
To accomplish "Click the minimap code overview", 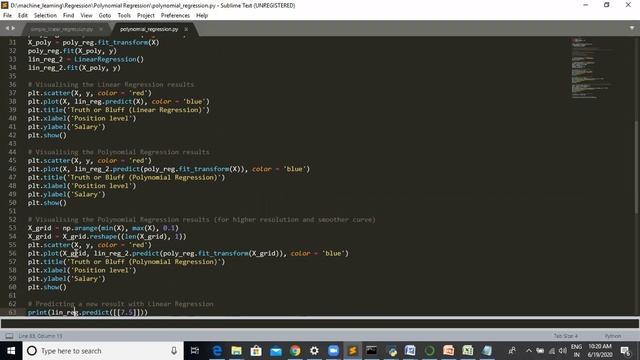I will point(592,69).
